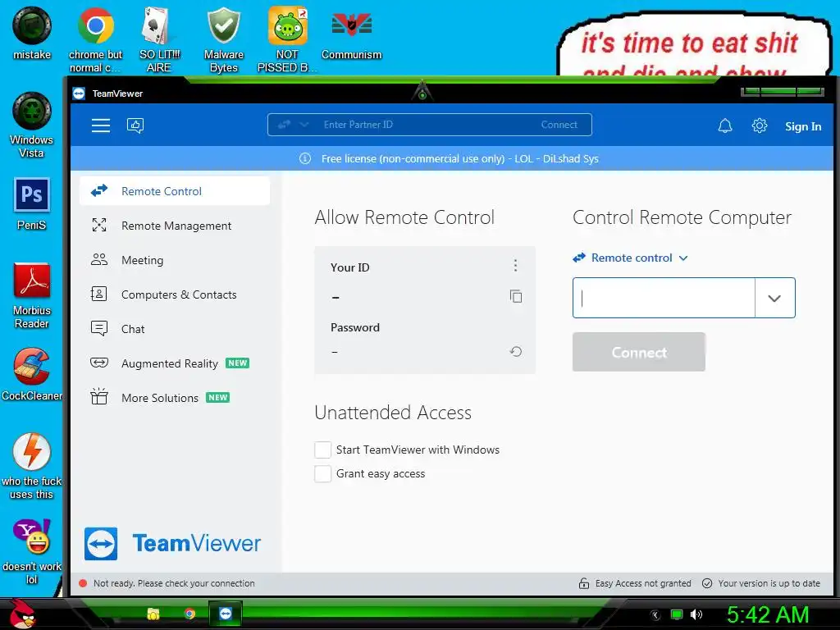Click the network monitor tray icon
This screenshot has width=840, height=630.
pos(677,614)
